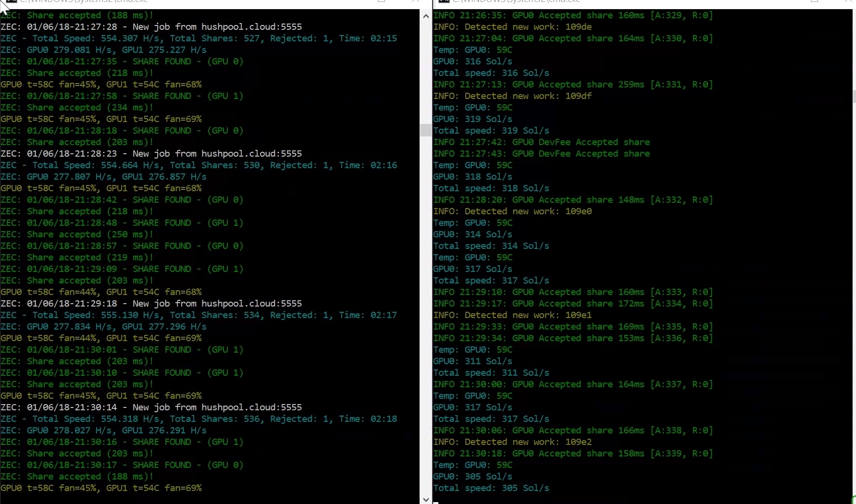The image size is (856, 504).
Task: Click the 'GPU0 277.807 H/s, GPU1 276.857 H/s' line
Action: (x=104, y=177)
